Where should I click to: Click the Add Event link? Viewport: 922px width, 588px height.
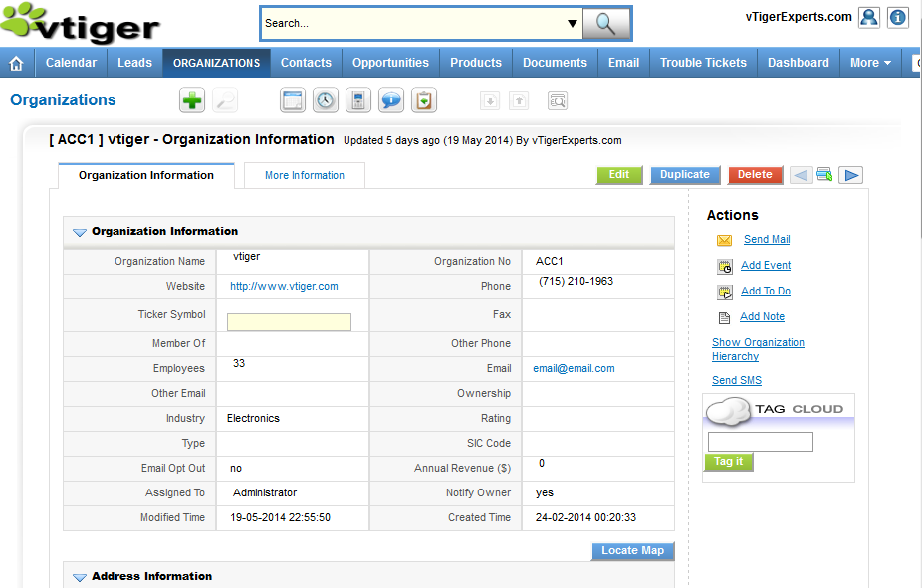(766, 265)
